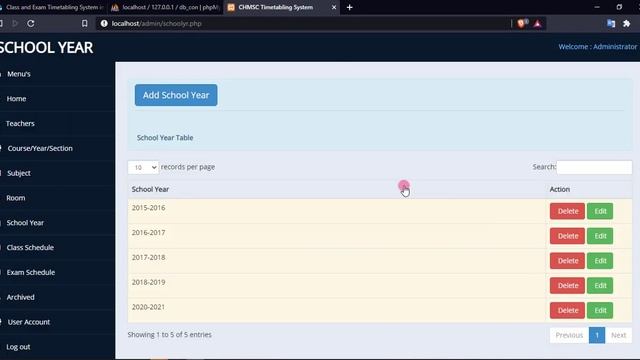Delete the 2018-2019 school year

pos(567,286)
